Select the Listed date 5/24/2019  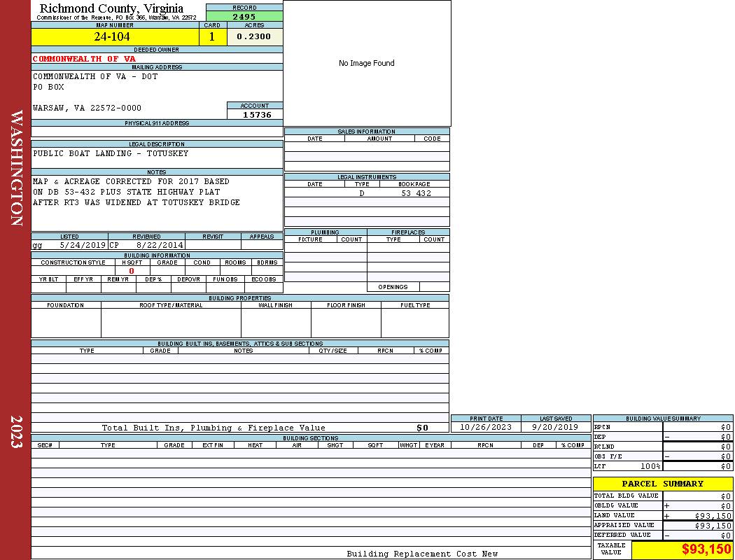[x=83, y=246]
